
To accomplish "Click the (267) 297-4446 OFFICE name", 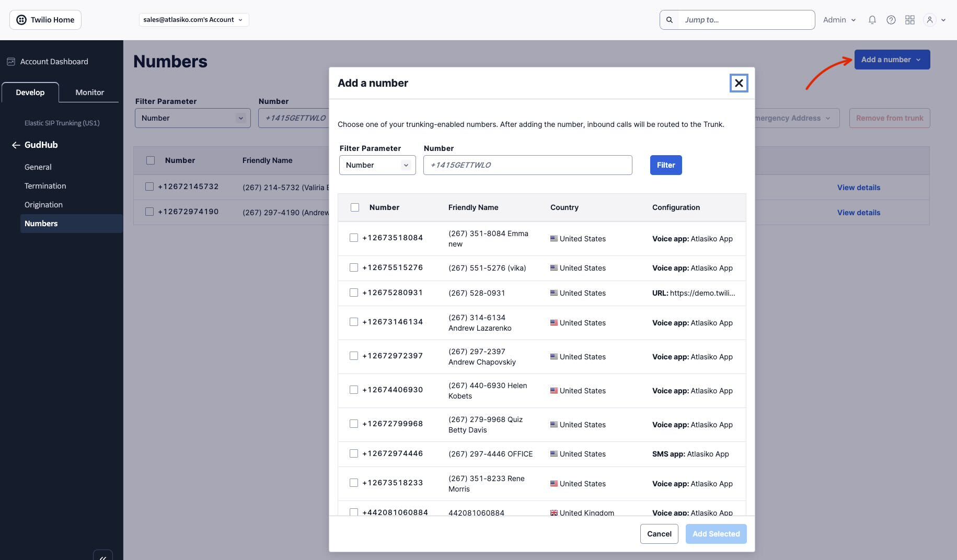I will [x=491, y=454].
